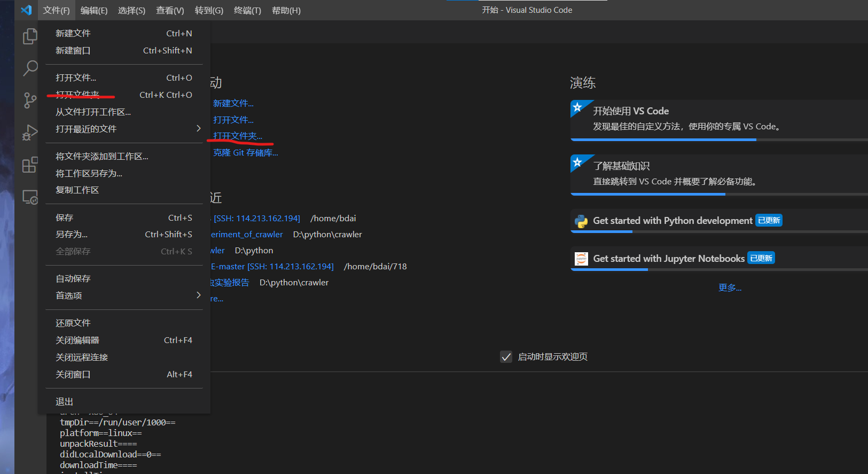Open the Search view icon
Screen dimensions: 868x474
point(30,68)
